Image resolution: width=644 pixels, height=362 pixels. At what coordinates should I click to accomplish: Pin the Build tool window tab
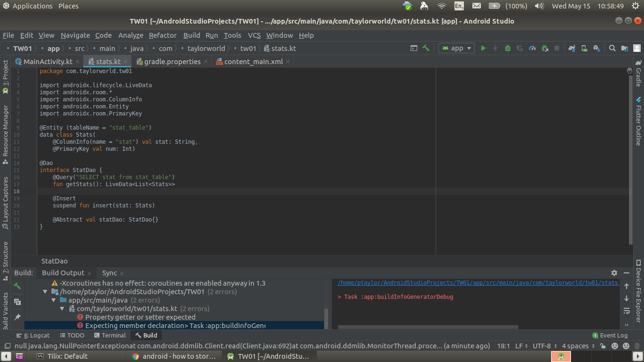point(17,317)
